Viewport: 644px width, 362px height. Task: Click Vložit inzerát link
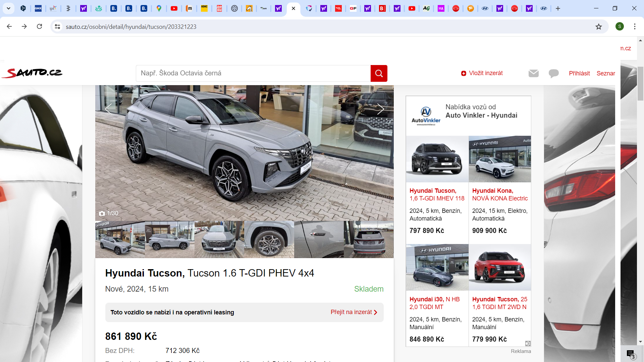pos(482,73)
